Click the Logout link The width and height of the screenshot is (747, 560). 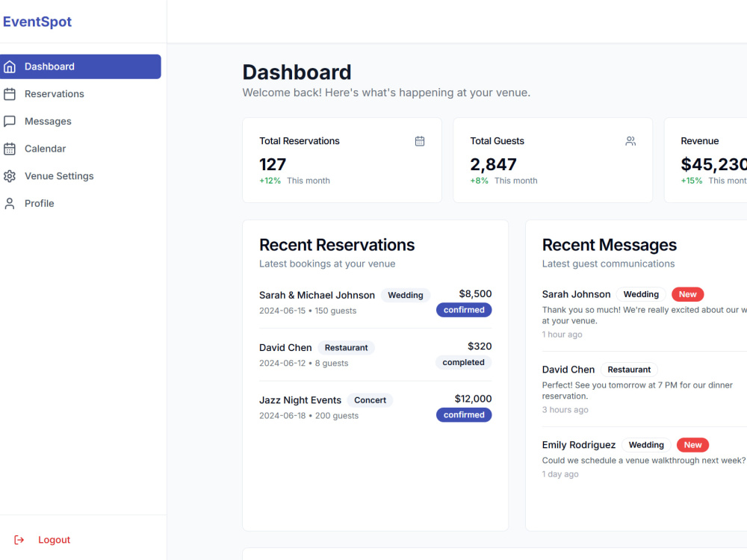coord(54,540)
